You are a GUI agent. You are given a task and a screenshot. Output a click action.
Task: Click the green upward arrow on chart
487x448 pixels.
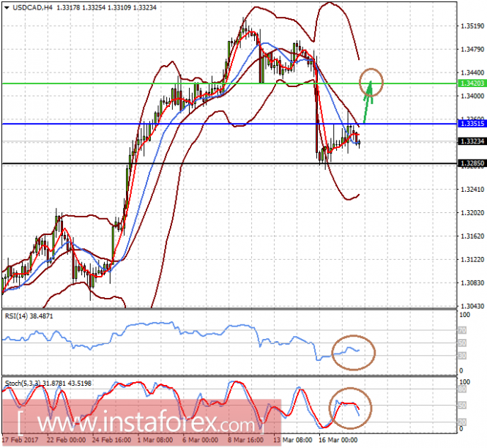[368, 102]
